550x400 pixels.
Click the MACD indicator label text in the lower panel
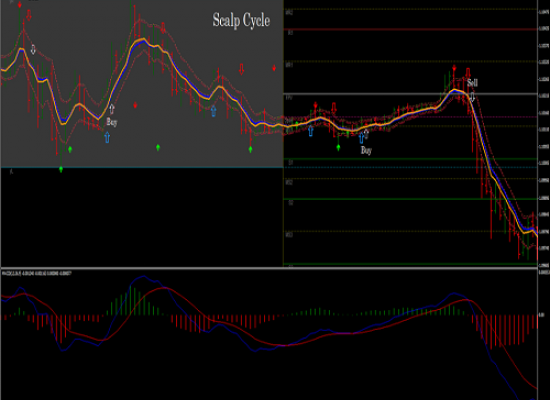[x=37, y=273]
